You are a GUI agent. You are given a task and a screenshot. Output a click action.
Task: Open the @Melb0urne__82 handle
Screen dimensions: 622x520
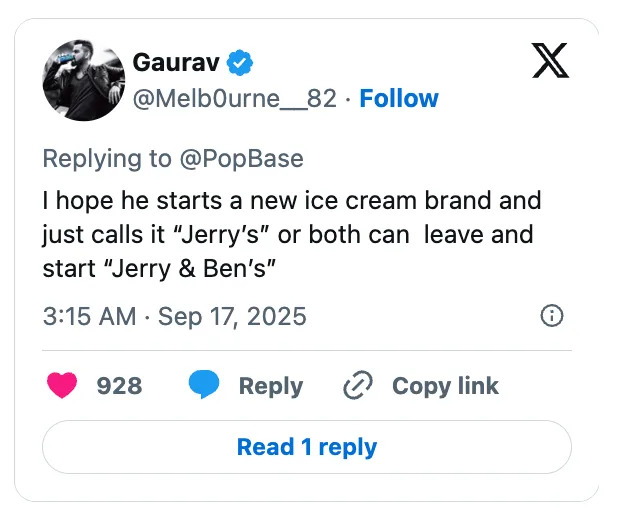click(x=235, y=98)
